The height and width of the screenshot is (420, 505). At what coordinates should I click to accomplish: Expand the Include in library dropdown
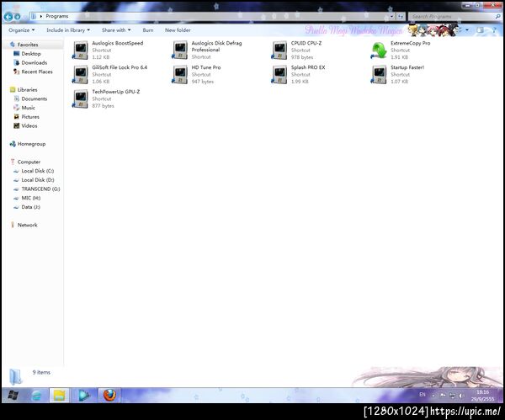click(x=68, y=30)
